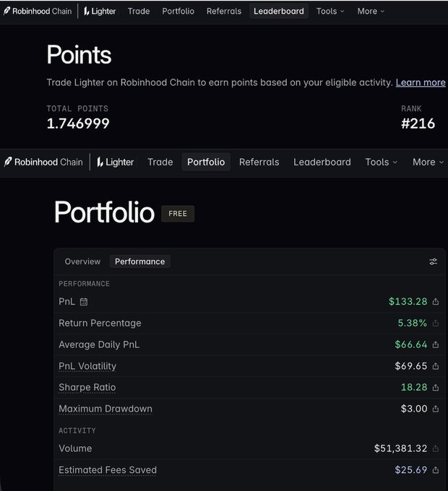
Task: Switch to the Overview tab
Action: [x=82, y=261]
